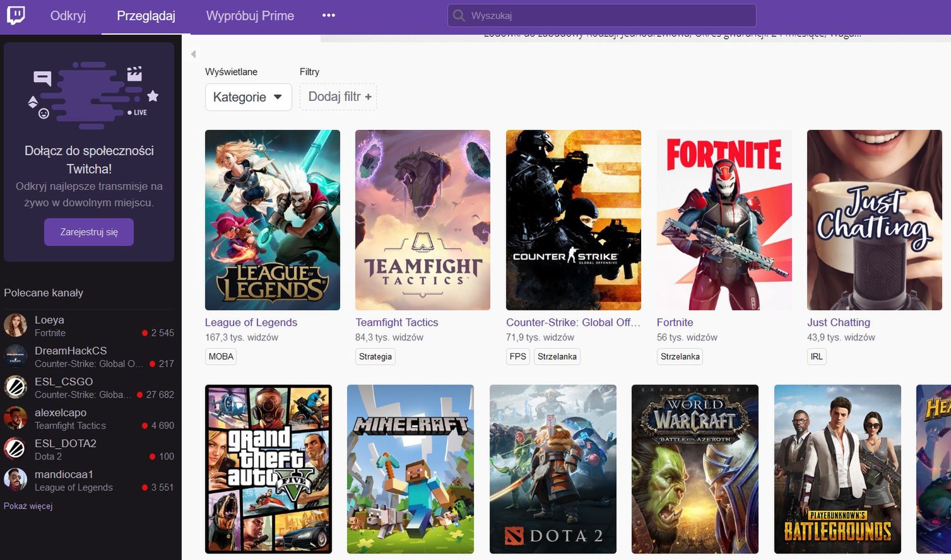Click the 167,3 tys. widzów viewer count
The image size is (951, 560).
click(242, 337)
